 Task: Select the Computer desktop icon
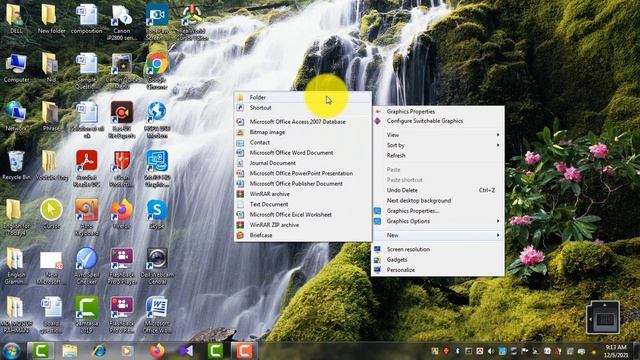click(16, 67)
